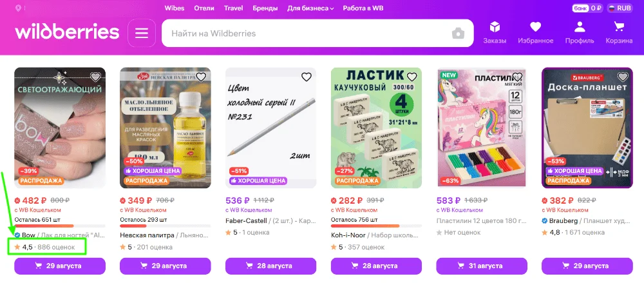644x283 pixels.
Task: Expand the Для бизнеса dropdown
Action: pos(310,8)
